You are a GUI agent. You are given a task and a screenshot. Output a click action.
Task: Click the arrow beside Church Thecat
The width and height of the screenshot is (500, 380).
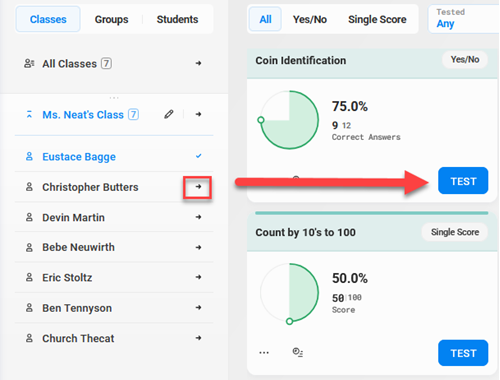[198, 338]
